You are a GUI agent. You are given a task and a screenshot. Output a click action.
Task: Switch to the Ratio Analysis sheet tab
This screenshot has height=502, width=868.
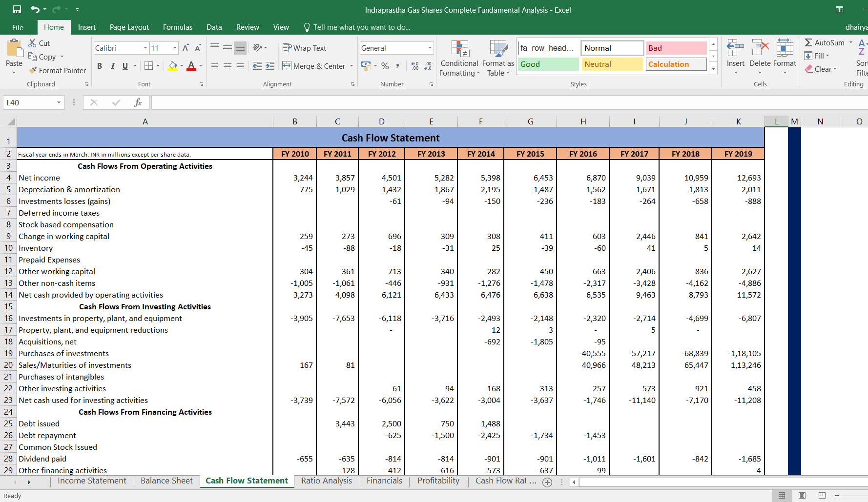[x=327, y=481]
